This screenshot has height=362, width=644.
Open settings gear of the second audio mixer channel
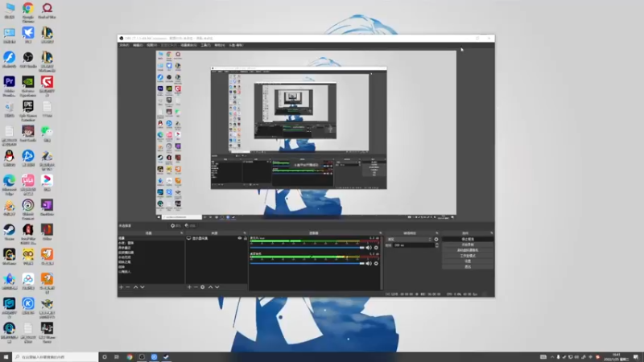[376, 263]
